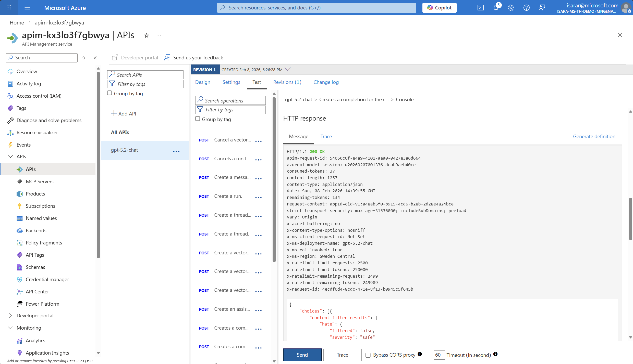The height and width of the screenshot is (364, 633).
Task: Open API Center page
Action: (x=37, y=292)
